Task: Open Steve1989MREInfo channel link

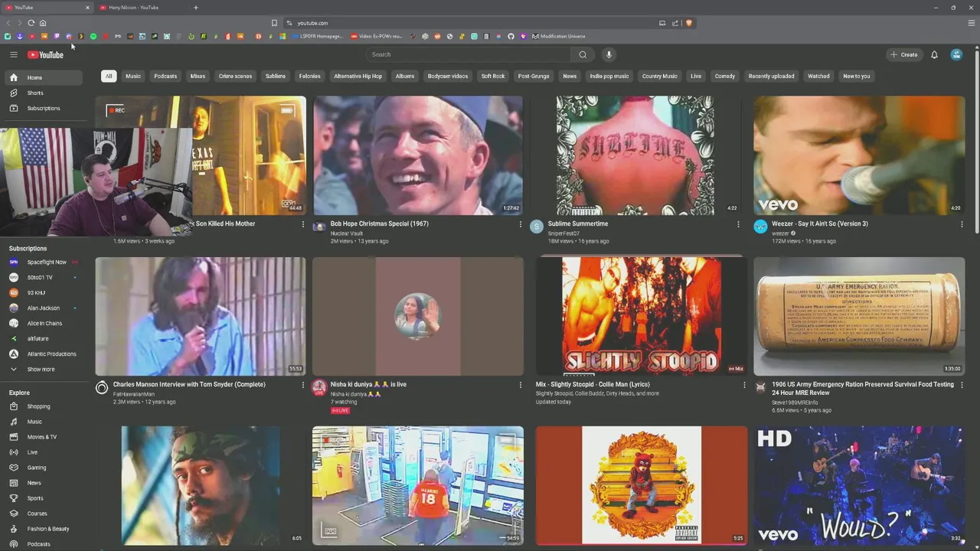Action: [x=795, y=403]
